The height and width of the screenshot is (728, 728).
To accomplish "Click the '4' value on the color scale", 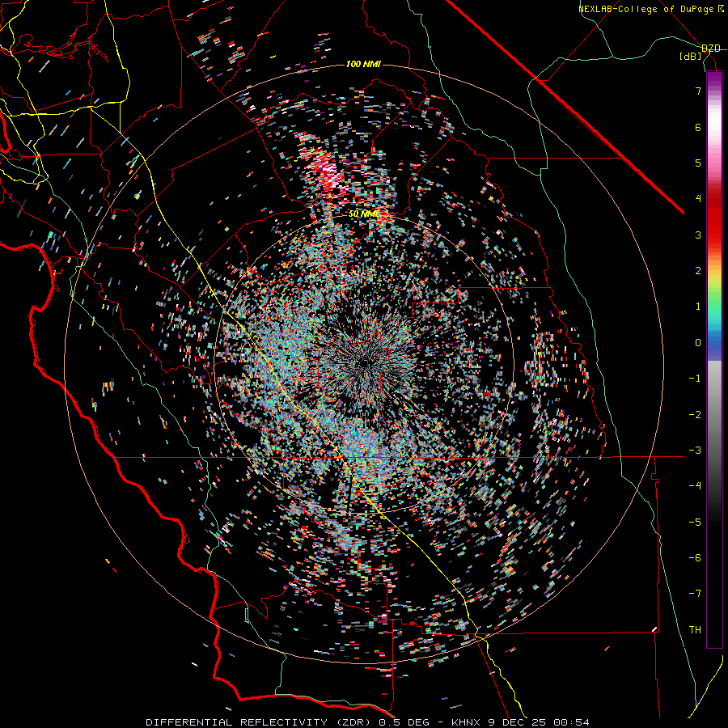I will point(698,199).
